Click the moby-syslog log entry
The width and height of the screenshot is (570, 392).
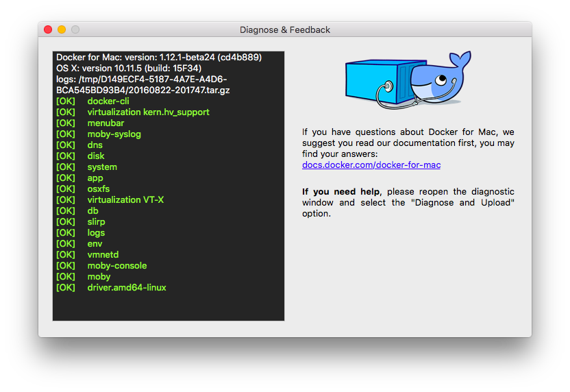pos(114,134)
